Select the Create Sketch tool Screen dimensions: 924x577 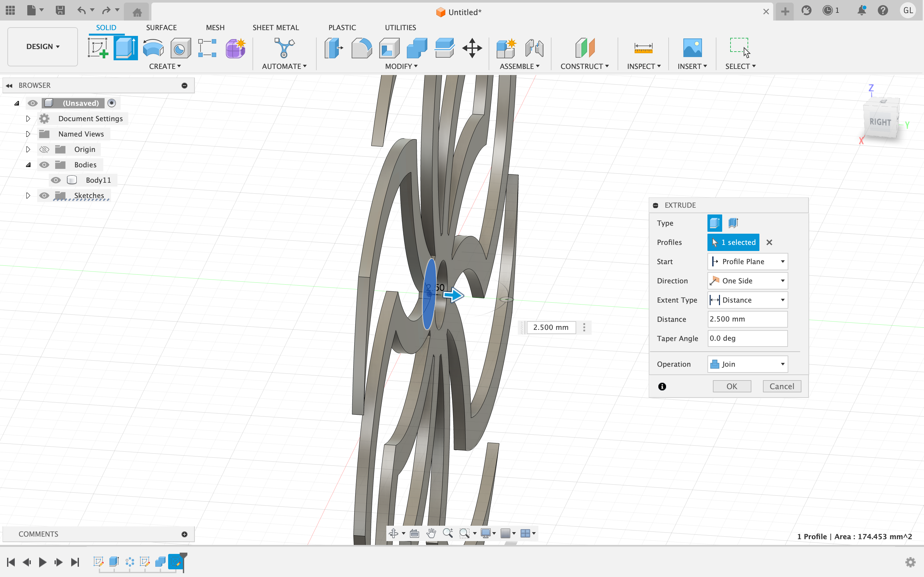[x=98, y=48]
